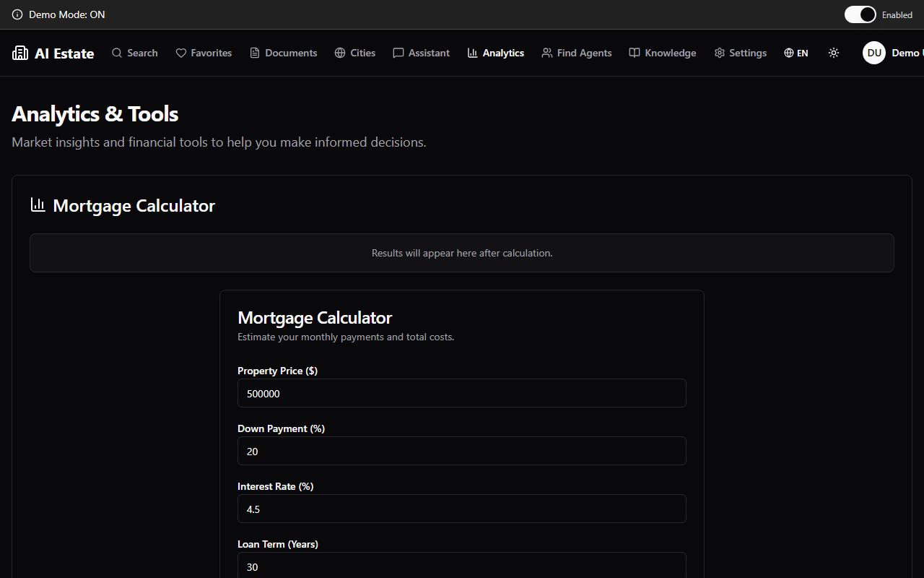Select the Analytics nav item
The image size is (924, 578).
496,53
